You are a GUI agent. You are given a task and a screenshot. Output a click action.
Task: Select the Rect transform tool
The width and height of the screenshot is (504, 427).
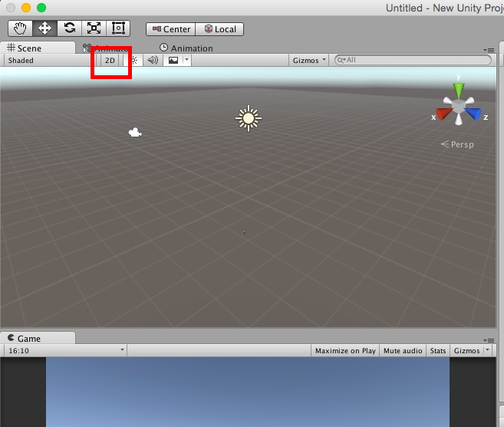tap(118, 28)
